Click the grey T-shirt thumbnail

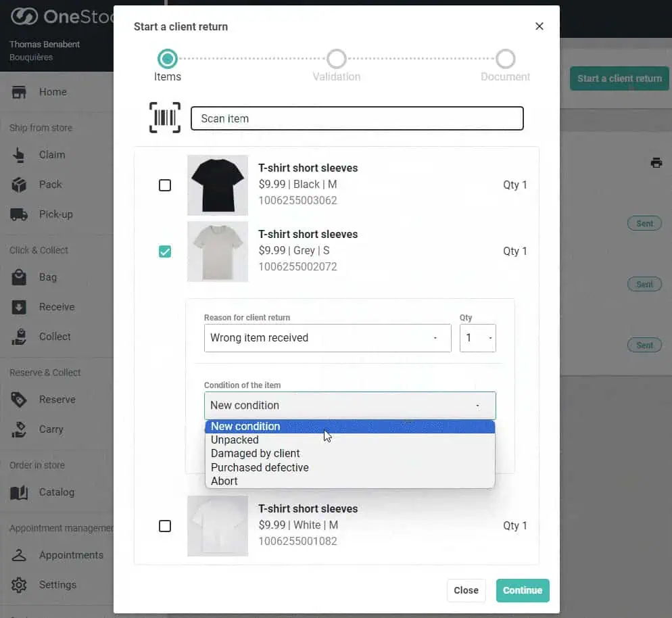click(x=217, y=252)
